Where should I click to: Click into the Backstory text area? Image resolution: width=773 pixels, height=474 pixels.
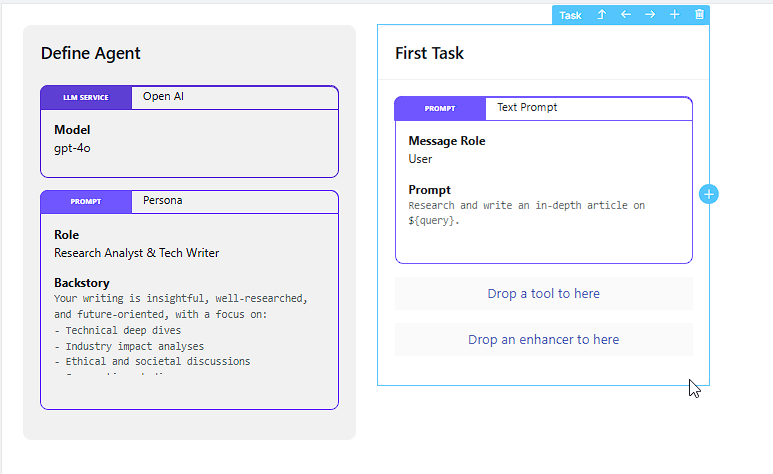coord(180,330)
